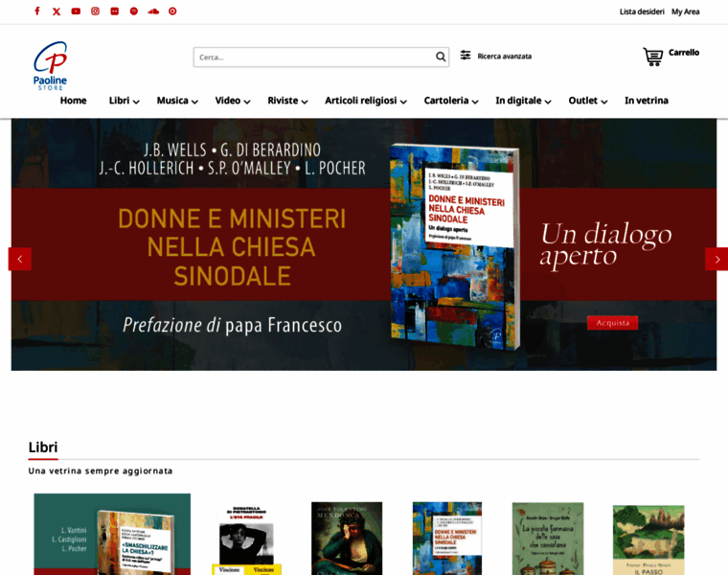Open the Flickr social link
Viewport: 728px width, 575px height.
(x=115, y=11)
